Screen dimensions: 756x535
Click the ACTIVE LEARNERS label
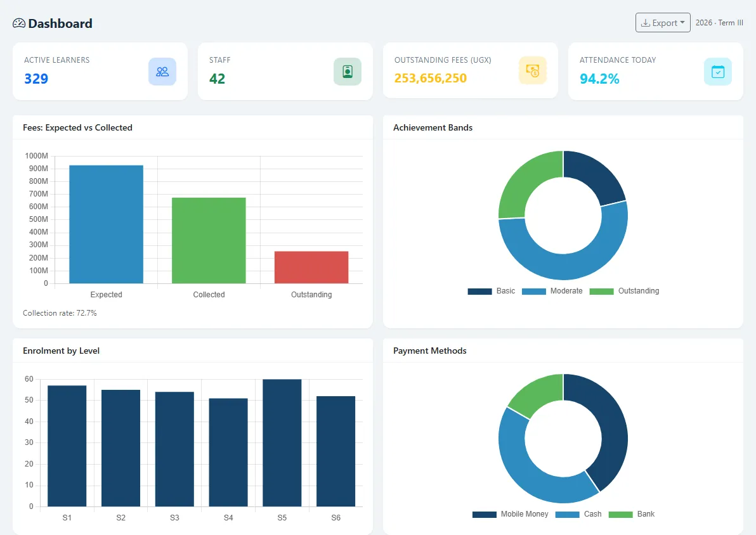pyautogui.click(x=57, y=60)
